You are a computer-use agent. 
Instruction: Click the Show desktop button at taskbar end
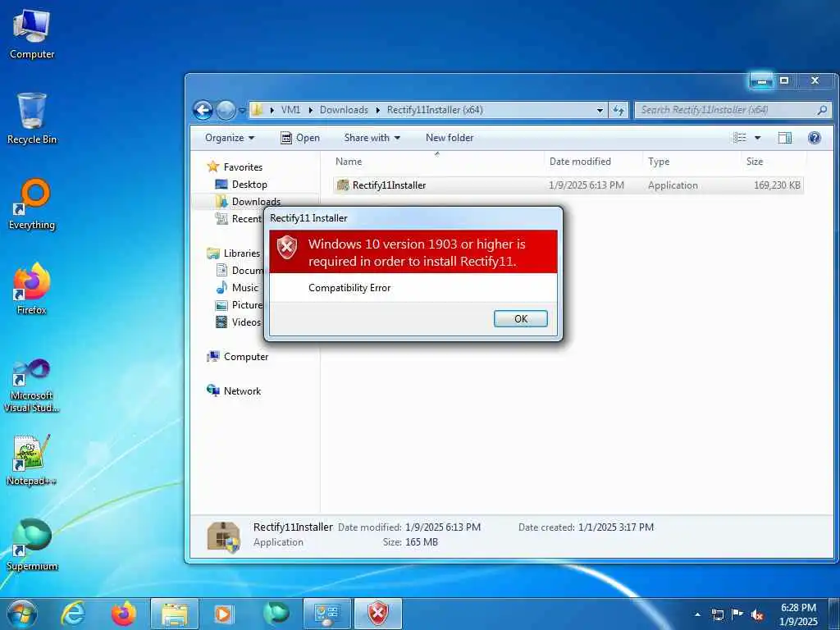point(833,614)
